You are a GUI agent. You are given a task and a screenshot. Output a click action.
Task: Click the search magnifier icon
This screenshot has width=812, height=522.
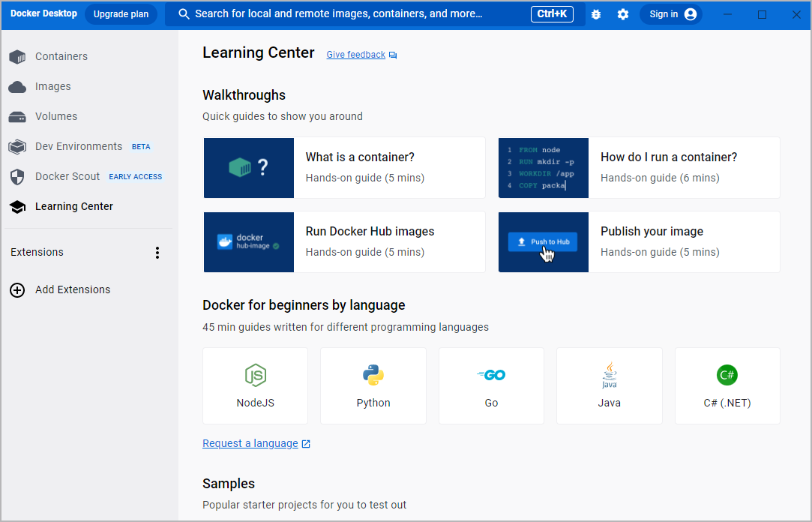(x=184, y=14)
